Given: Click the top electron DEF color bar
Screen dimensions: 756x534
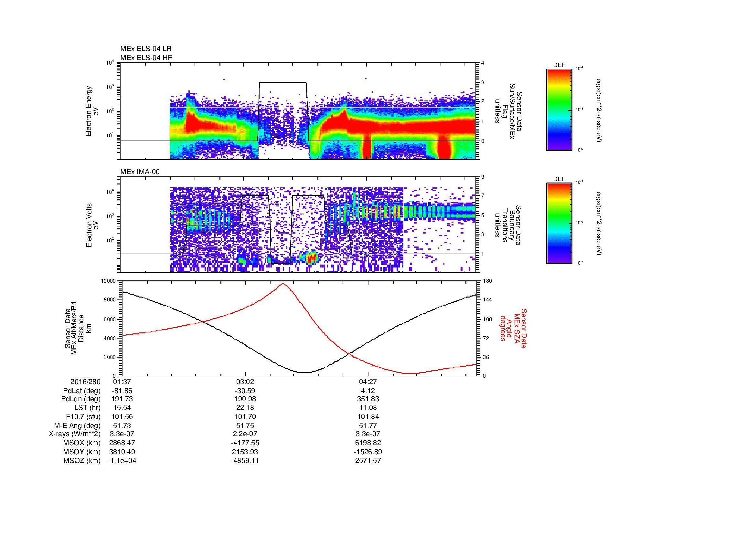Looking at the screenshot, I should (x=559, y=110).
